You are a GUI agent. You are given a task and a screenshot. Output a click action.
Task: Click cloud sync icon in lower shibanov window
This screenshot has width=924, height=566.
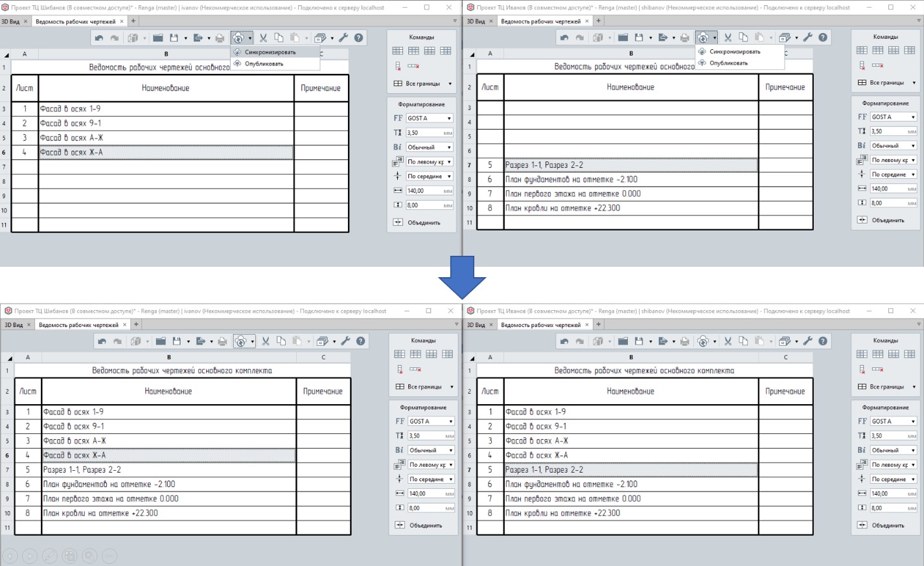(703, 341)
